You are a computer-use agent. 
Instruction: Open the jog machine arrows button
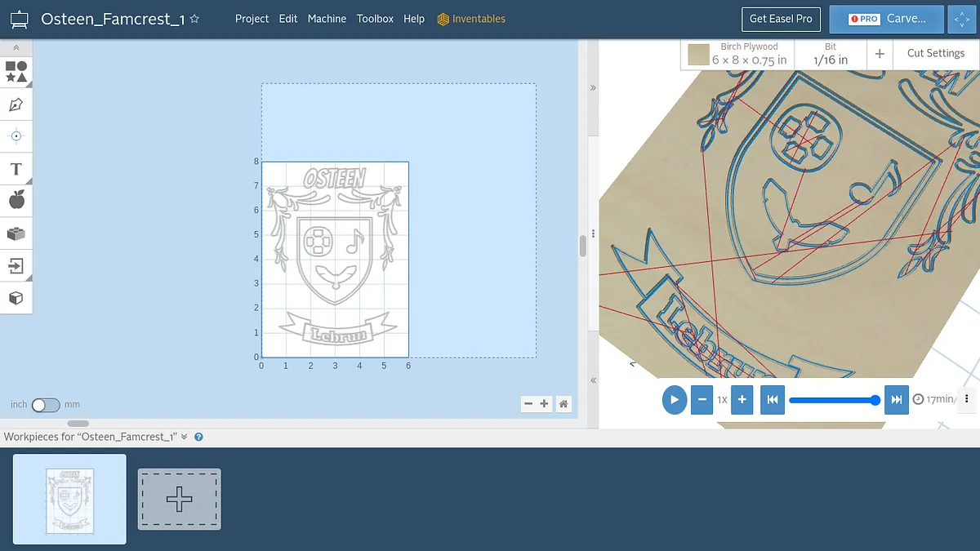tap(962, 19)
